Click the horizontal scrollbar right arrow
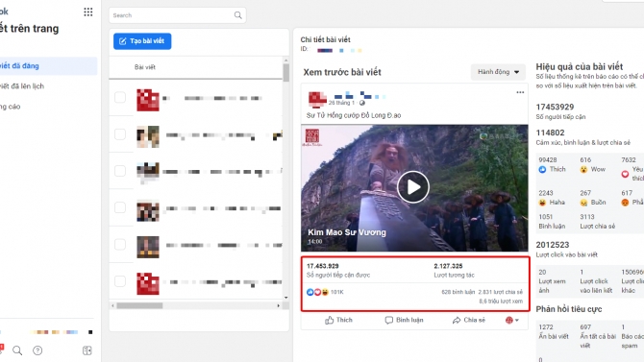The width and height of the screenshot is (644, 362). pos(279,305)
